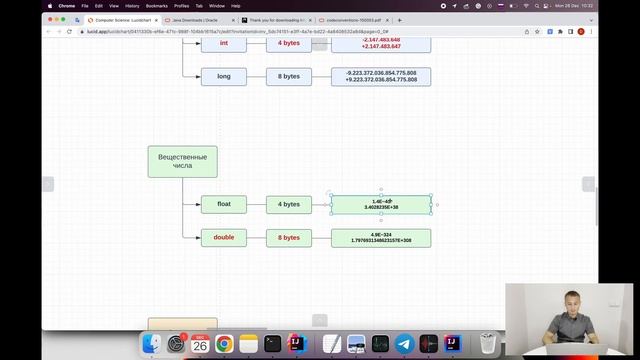Open the Bookmarks menu
This screenshot has width=640, height=360.
157,6
